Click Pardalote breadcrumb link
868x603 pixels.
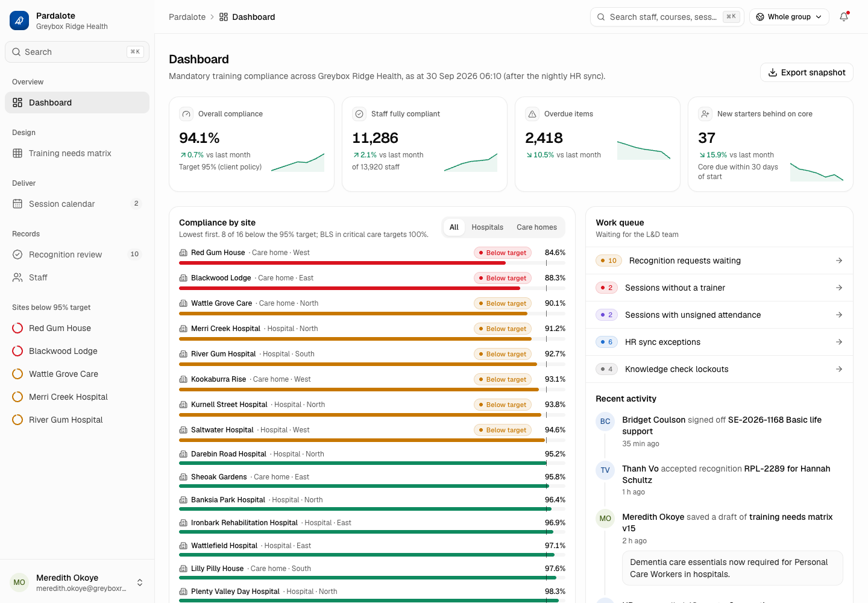click(x=187, y=17)
